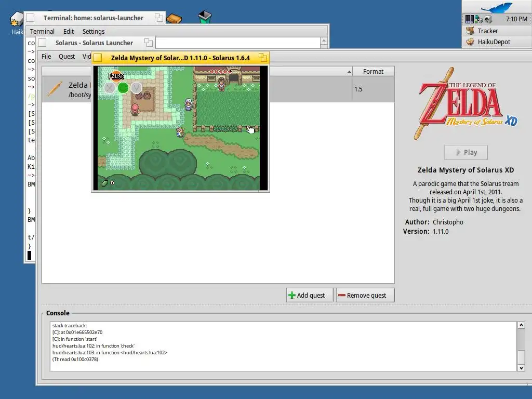The height and width of the screenshot is (399, 532).
Task: Click the 'Zelda Mystery of Solarus XD' quest title
Action: pos(465,170)
